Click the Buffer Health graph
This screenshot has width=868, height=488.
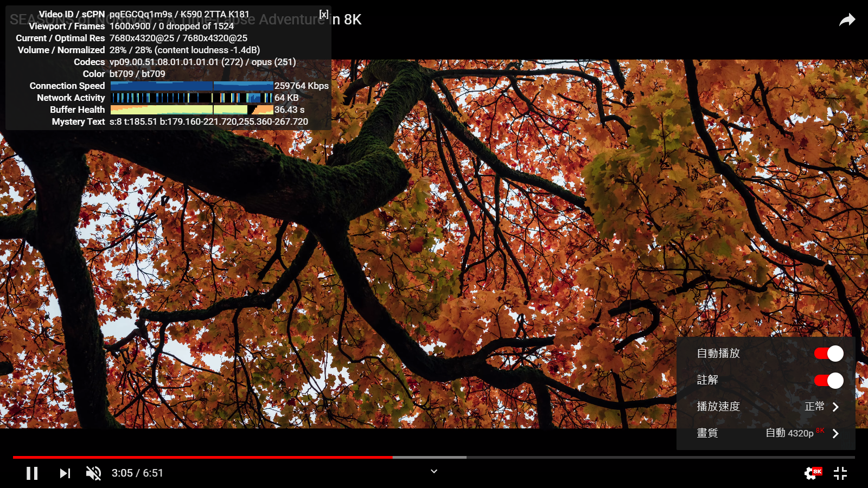192,110
